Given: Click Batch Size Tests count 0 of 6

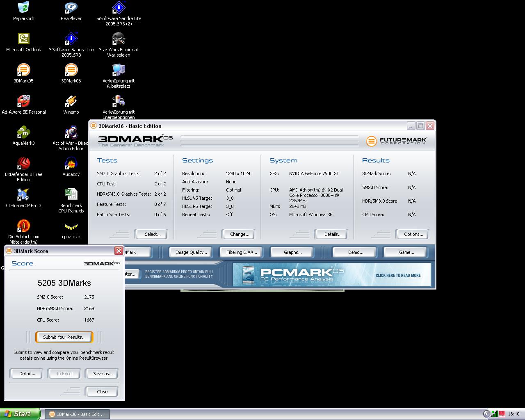Looking at the screenshot, I should (160, 215).
